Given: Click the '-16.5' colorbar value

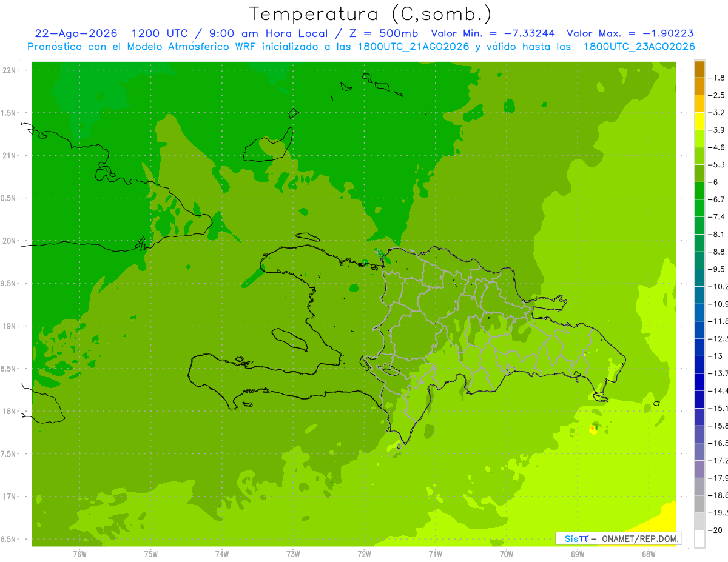Looking at the screenshot, I should [x=718, y=443].
